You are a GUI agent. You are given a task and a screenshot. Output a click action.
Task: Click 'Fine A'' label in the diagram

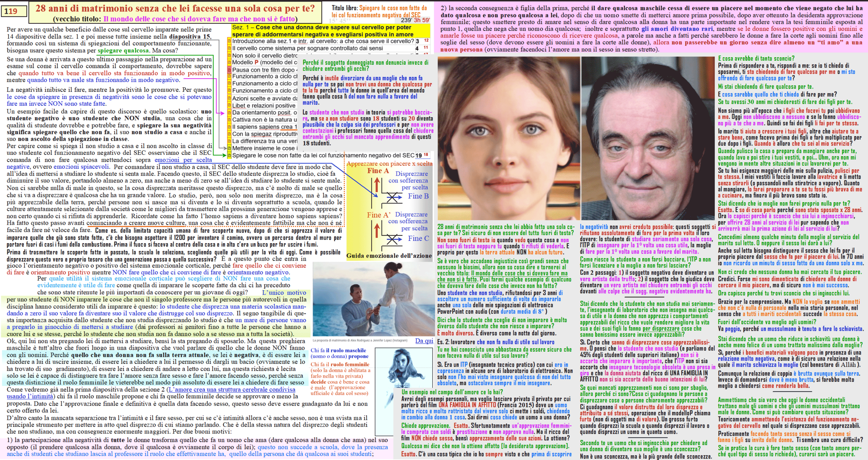tap(379, 215)
